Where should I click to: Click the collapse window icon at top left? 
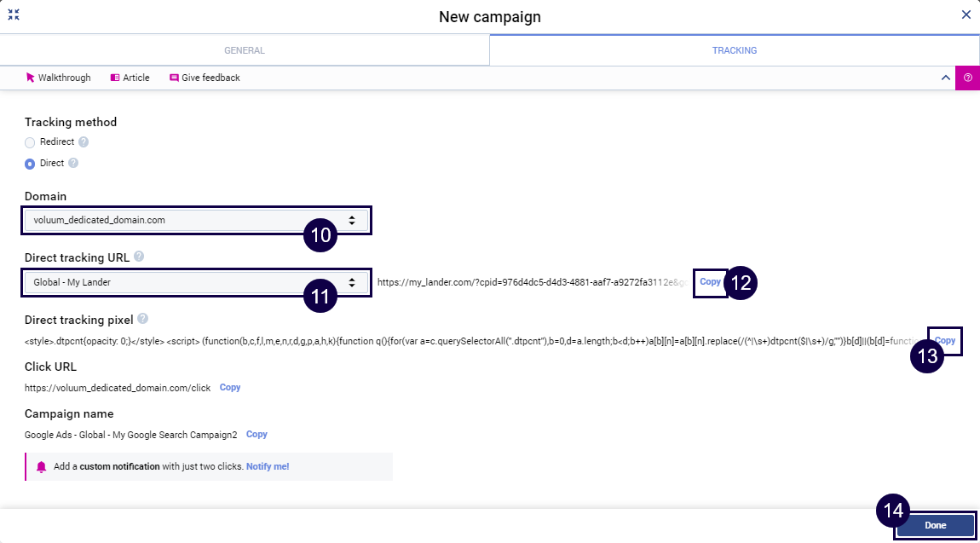pyautogui.click(x=14, y=14)
